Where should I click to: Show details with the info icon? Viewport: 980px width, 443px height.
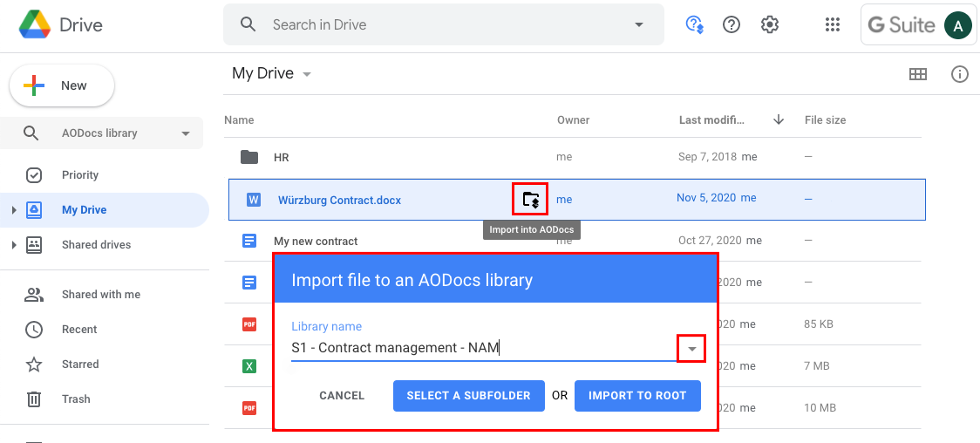959,74
